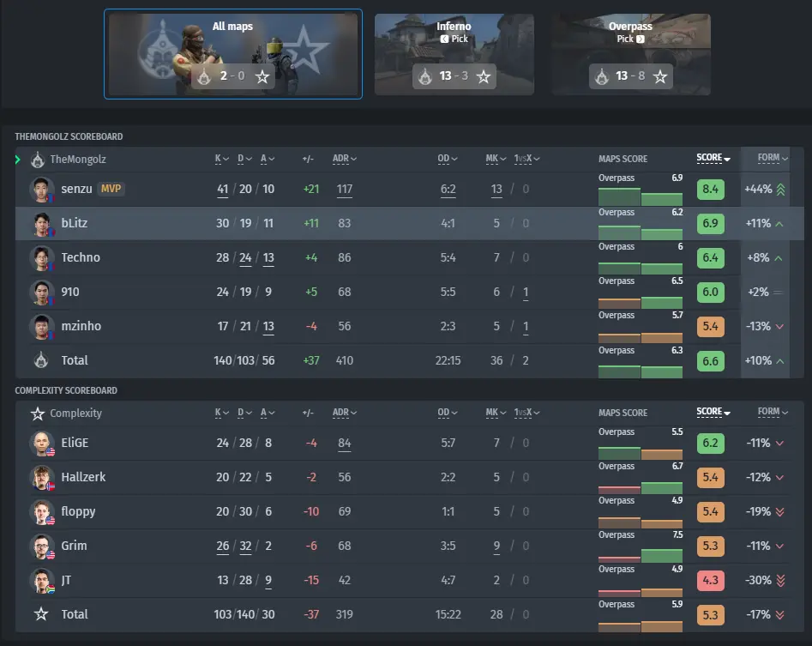Click the TheMongolz logo on Inferno score

[x=425, y=76]
